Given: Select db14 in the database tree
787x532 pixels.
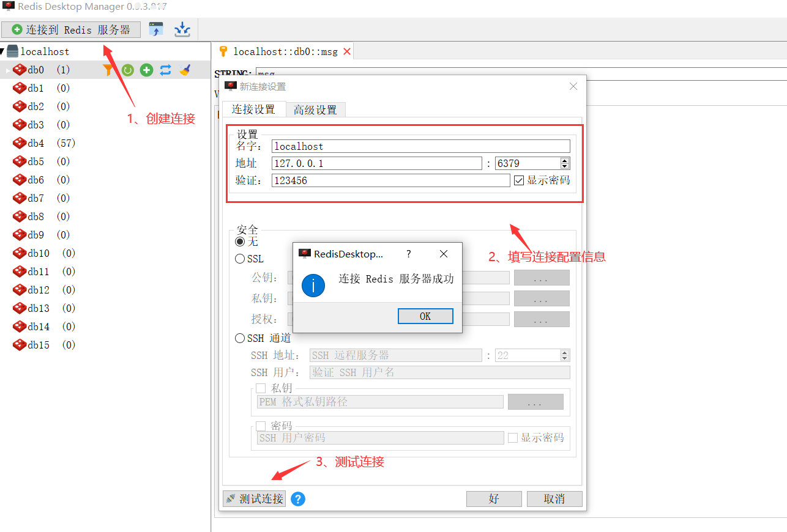Looking at the screenshot, I should tap(44, 327).
